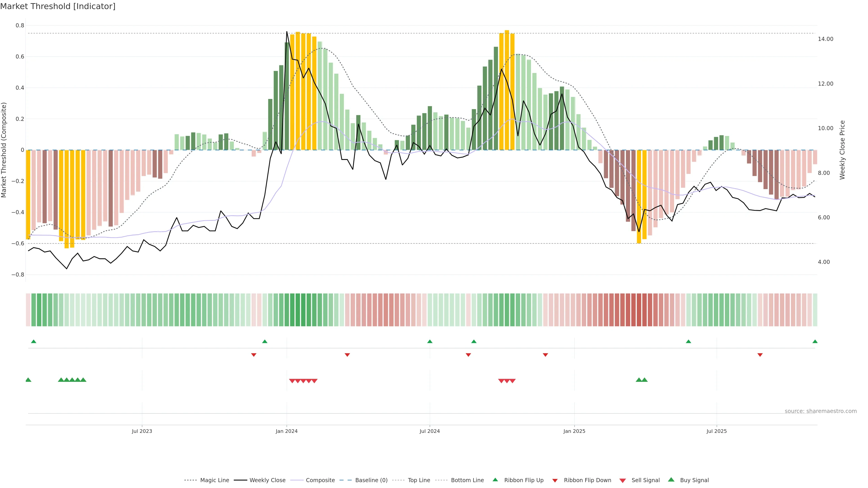Click first sell signal triangle at Jan 2024

pos(292,381)
